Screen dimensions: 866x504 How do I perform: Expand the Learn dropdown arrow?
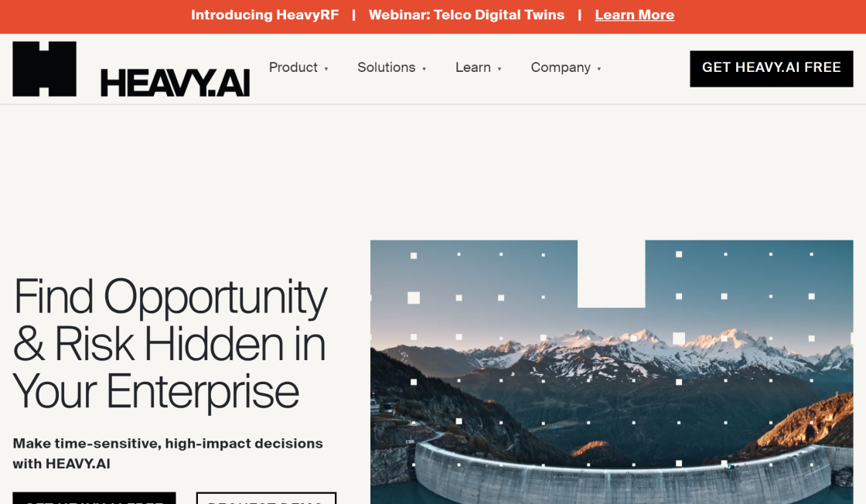point(499,69)
